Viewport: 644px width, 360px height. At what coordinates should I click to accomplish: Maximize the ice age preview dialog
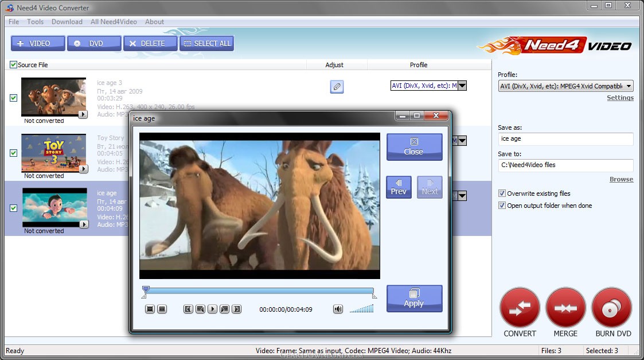(416, 116)
